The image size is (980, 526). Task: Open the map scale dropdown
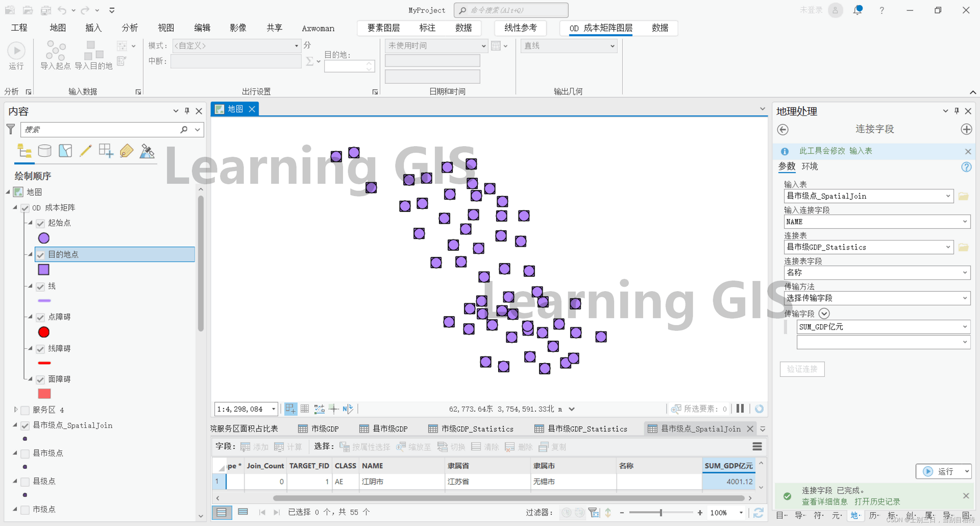coord(273,409)
